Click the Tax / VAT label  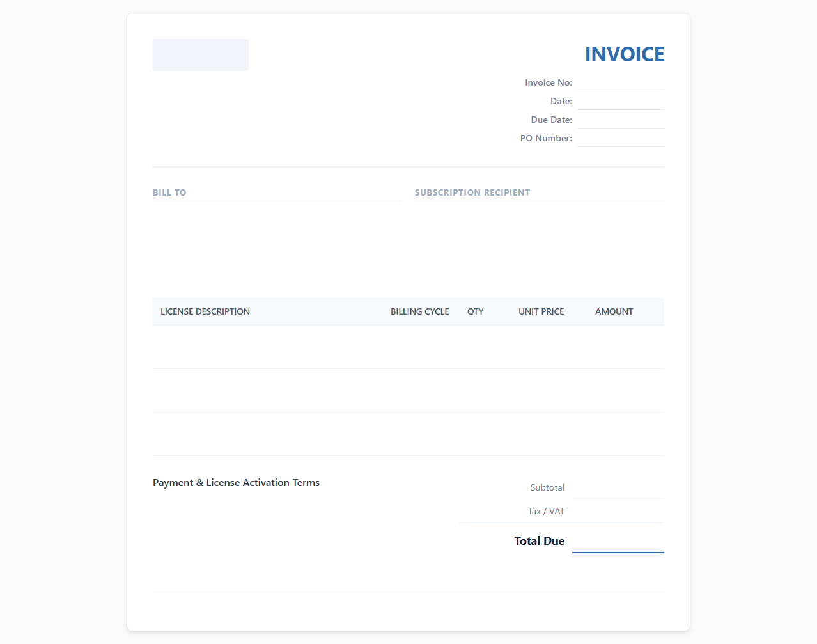point(546,511)
